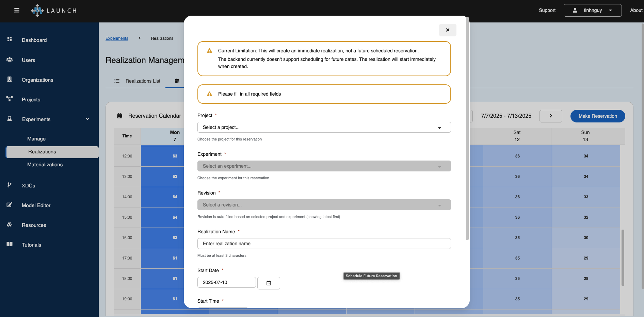Click the hamburger menu icon
644x317 pixels.
[x=17, y=10]
